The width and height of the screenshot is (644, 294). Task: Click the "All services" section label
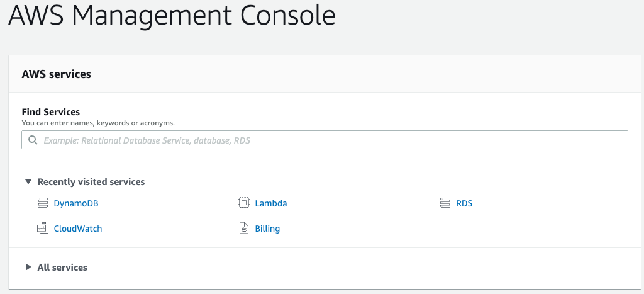pyautogui.click(x=62, y=268)
